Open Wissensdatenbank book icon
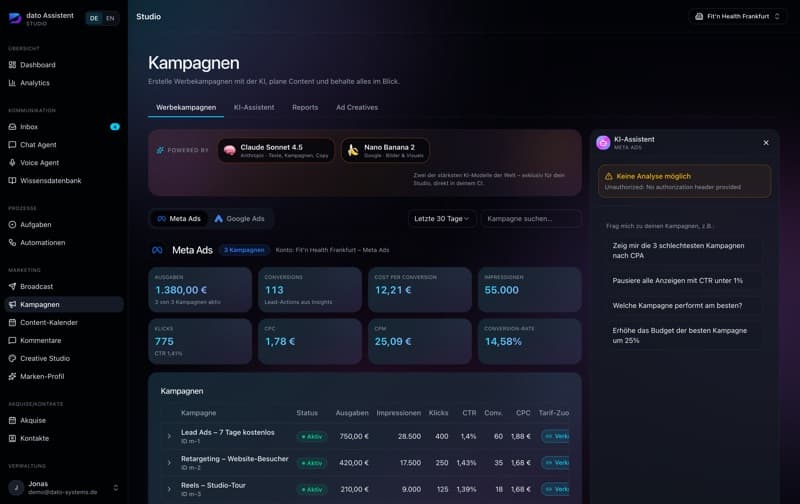 [12, 180]
